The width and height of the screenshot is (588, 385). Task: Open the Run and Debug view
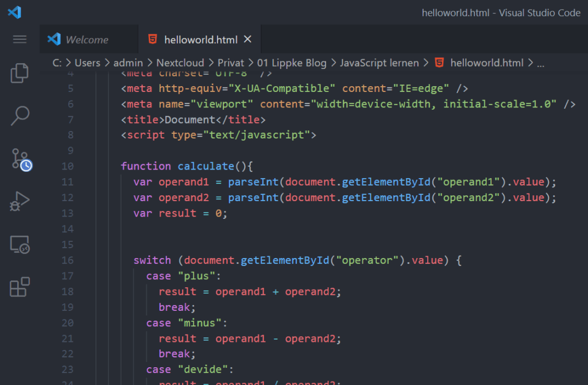(x=20, y=201)
